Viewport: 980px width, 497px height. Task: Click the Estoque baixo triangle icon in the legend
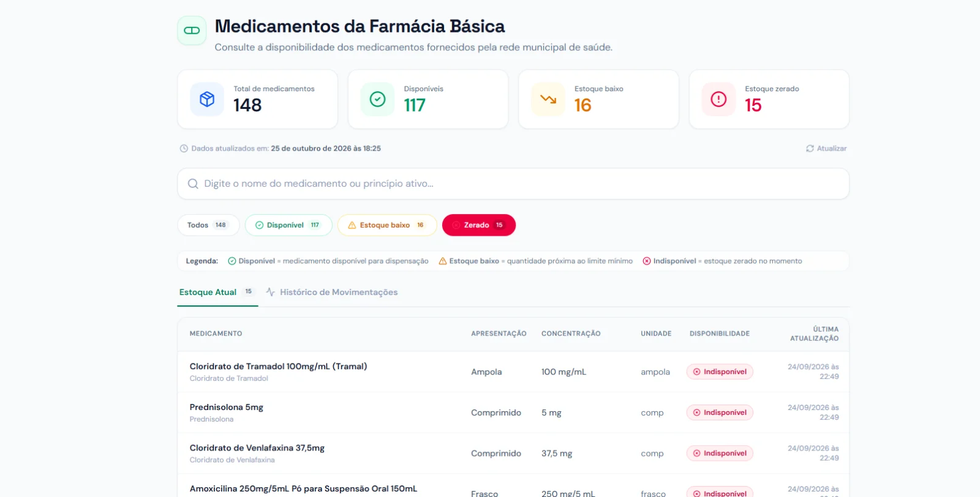tap(443, 261)
